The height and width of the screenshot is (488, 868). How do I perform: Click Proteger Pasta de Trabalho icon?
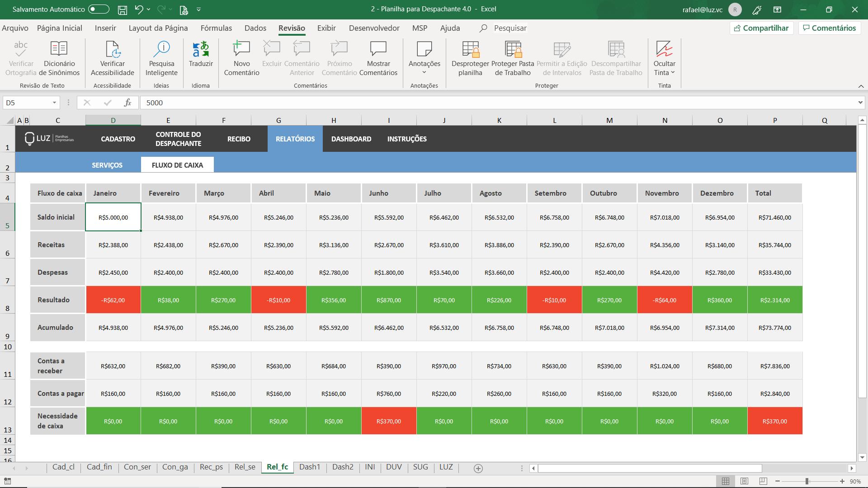coord(513,49)
